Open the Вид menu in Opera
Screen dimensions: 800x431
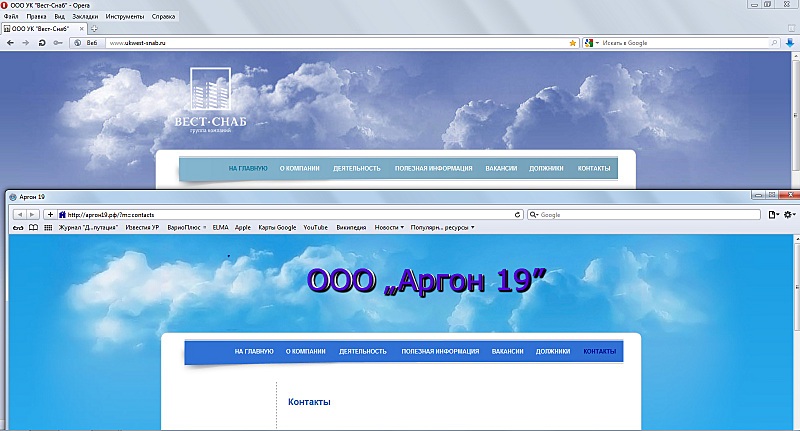tap(60, 16)
